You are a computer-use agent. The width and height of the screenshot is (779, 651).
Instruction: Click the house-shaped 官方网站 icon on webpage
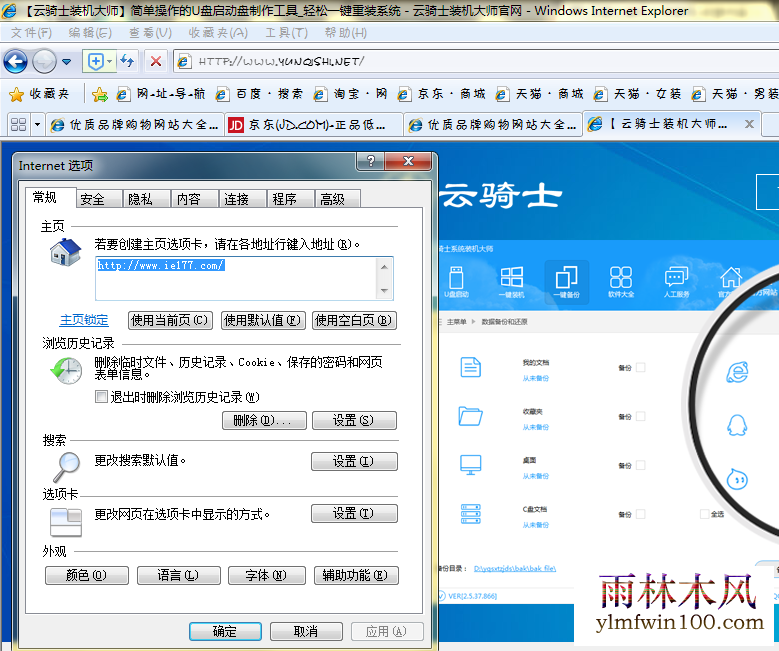(730, 277)
